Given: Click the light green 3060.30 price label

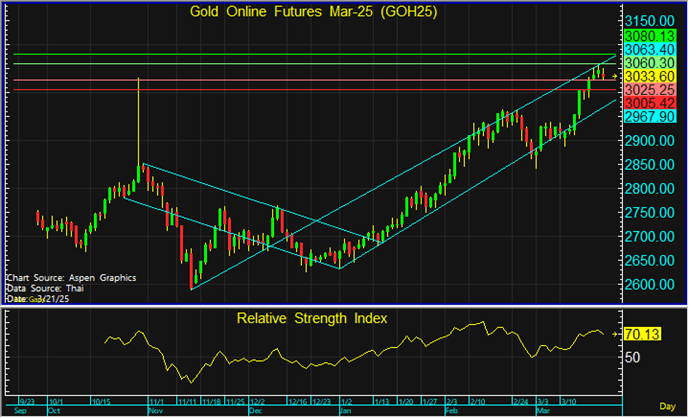Looking at the screenshot, I should pyautogui.click(x=650, y=62).
